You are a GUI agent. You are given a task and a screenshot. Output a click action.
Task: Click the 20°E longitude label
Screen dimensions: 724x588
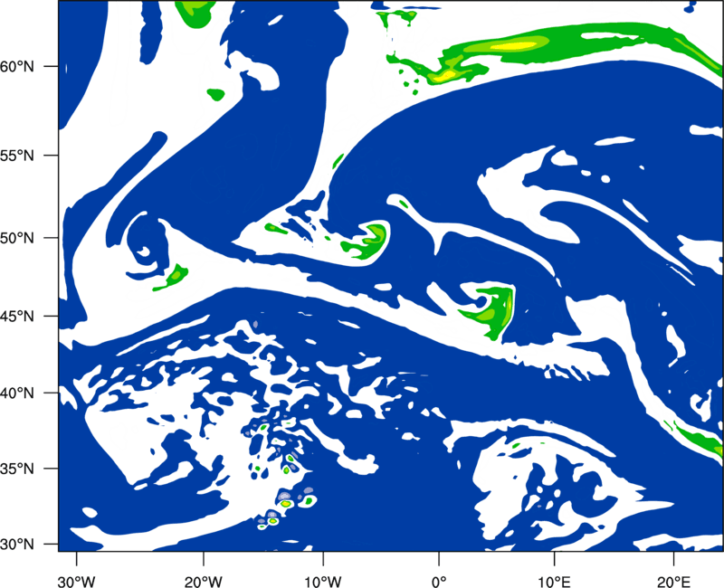tap(673, 582)
